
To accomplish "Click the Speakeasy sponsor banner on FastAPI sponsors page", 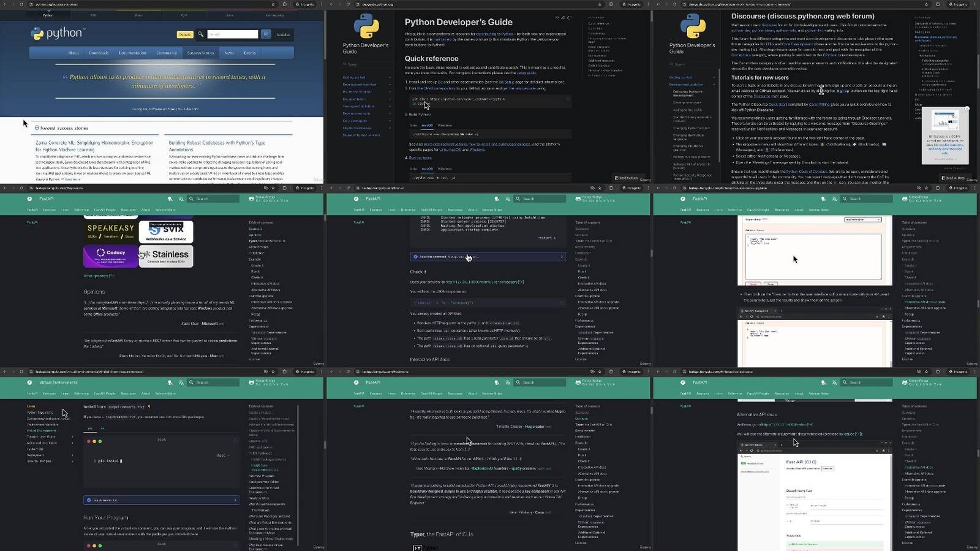I will click(x=111, y=232).
